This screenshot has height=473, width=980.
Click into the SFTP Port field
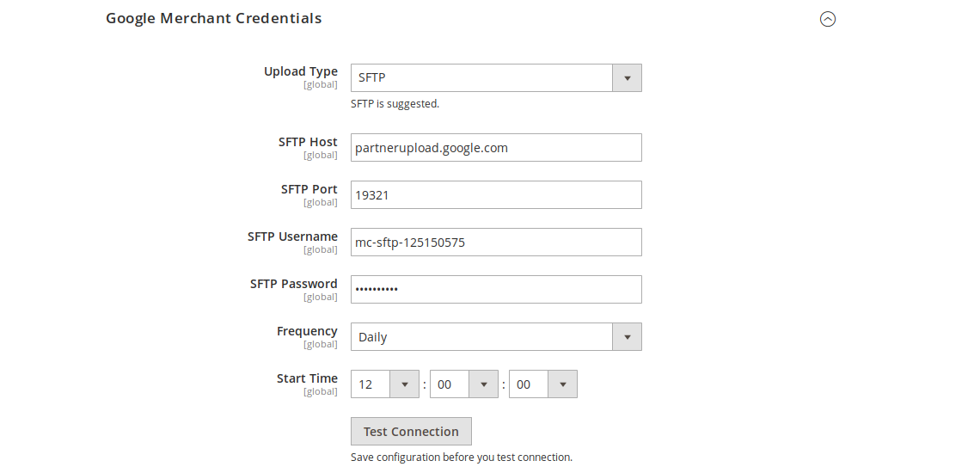(496, 195)
